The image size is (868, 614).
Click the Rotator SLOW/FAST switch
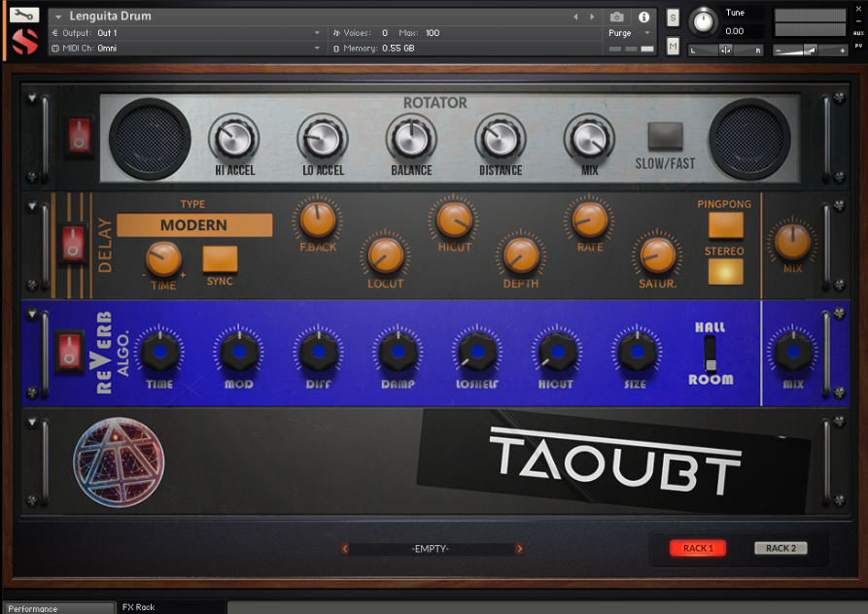click(x=665, y=135)
